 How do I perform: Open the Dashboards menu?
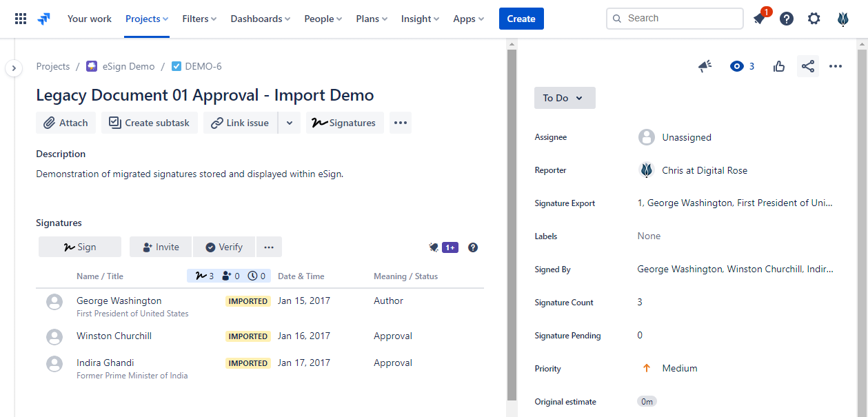(x=260, y=19)
